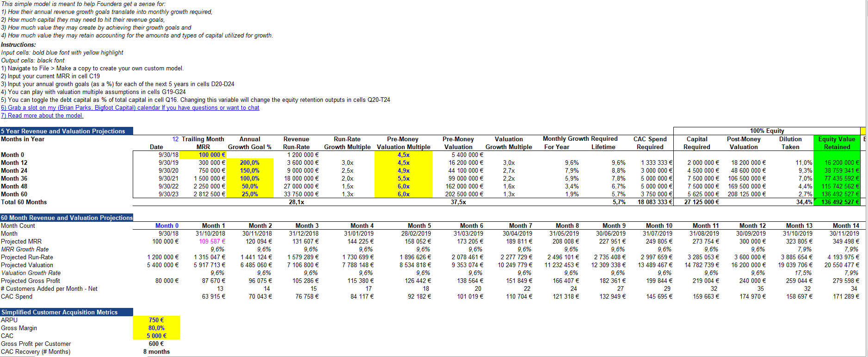Select the bold 'Instructions:' heading
868x357 pixels.
(x=18, y=45)
